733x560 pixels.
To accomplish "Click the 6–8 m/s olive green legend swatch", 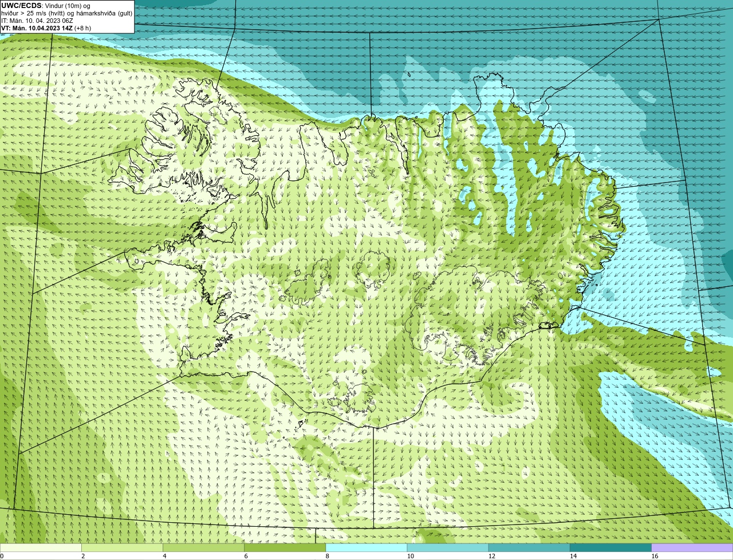I will pos(285,548).
